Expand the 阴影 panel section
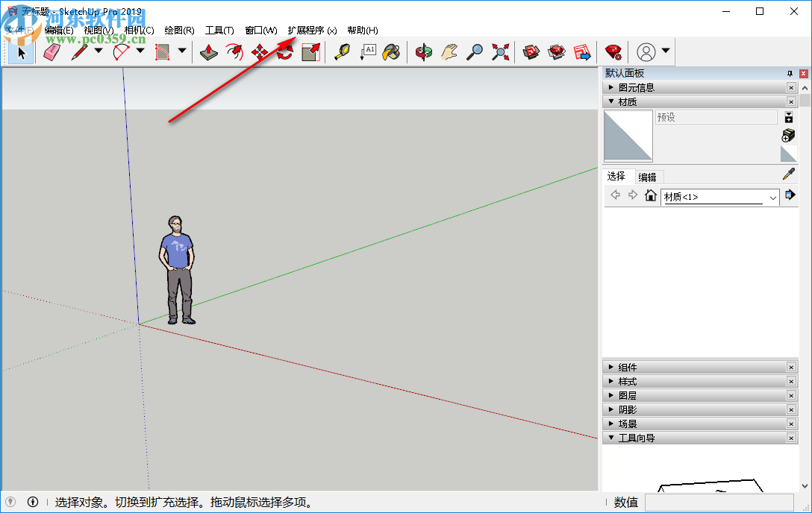 tap(612, 409)
